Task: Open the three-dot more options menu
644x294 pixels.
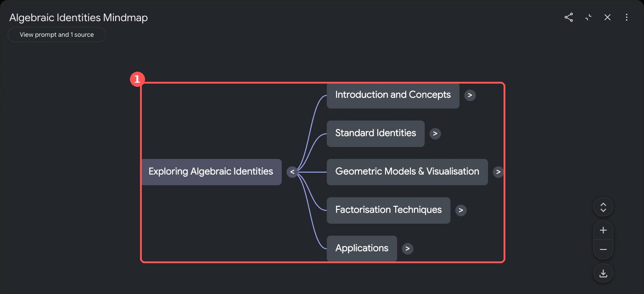Action: click(627, 17)
